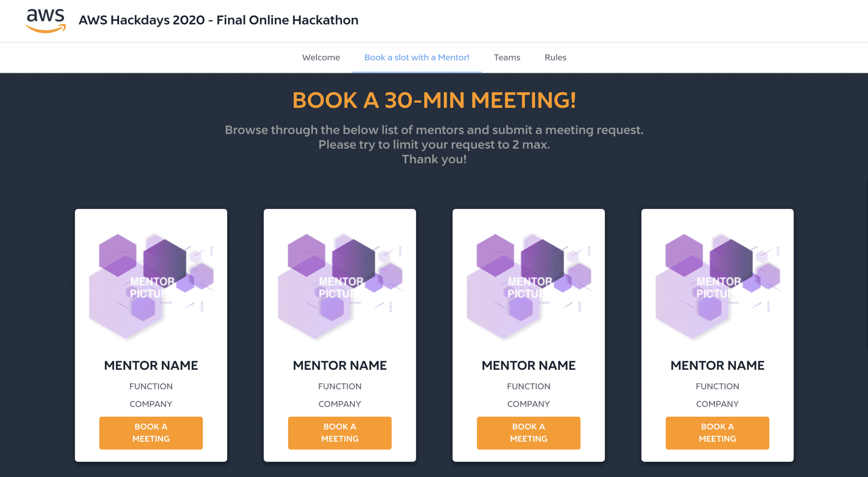Click the first mentor's picture placeholder
868x477 pixels.
pyautogui.click(x=151, y=284)
